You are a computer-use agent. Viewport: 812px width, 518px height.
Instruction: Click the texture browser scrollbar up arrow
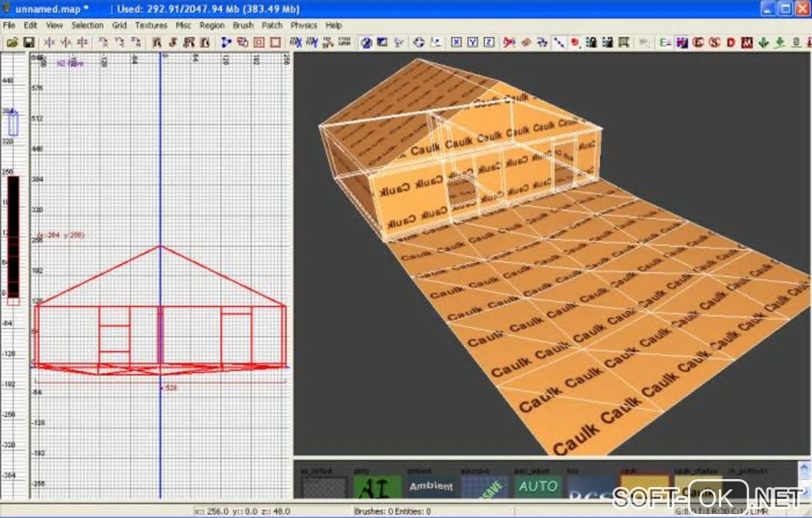coord(804,467)
